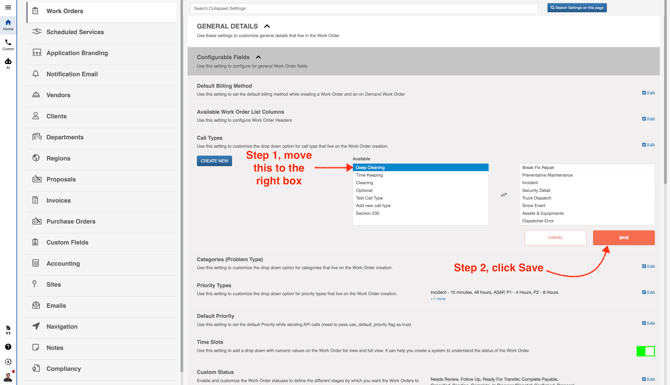The width and height of the screenshot is (670, 385).
Task: Select 'Add new call type' list item
Action: 420,206
